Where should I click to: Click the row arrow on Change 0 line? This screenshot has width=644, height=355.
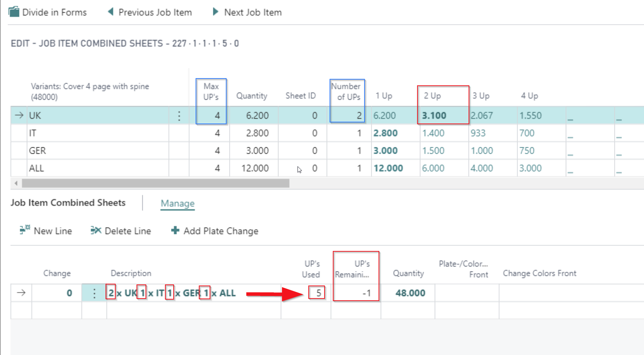click(x=21, y=293)
